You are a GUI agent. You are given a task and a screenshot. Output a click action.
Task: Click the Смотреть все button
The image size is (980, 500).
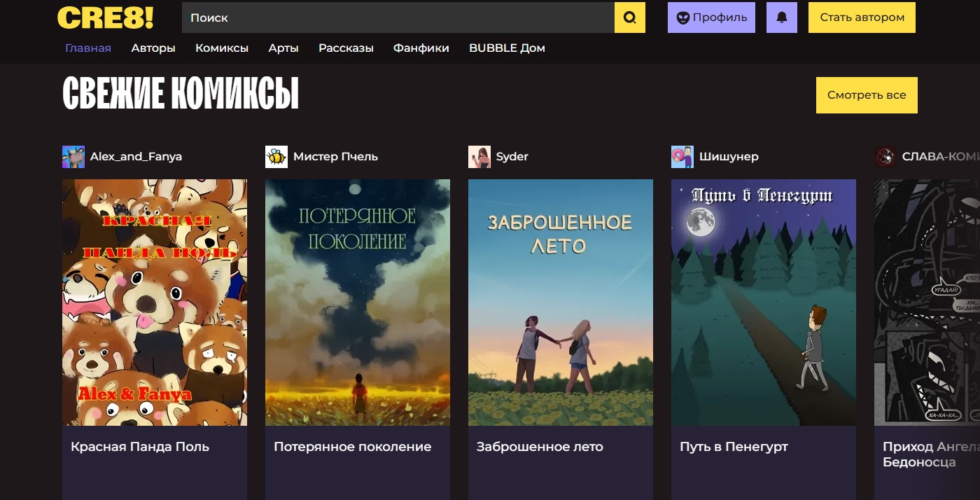[x=867, y=95]
